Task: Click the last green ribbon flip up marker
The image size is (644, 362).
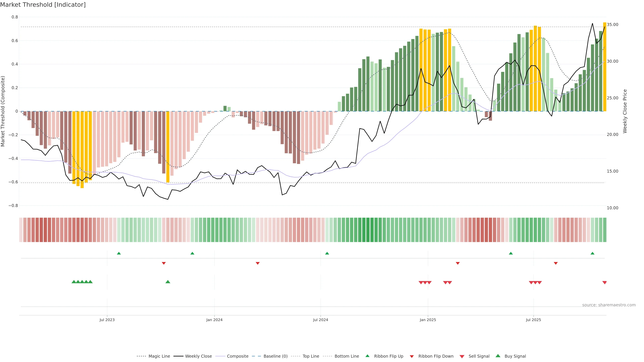Action: click(x=592, y=253)
